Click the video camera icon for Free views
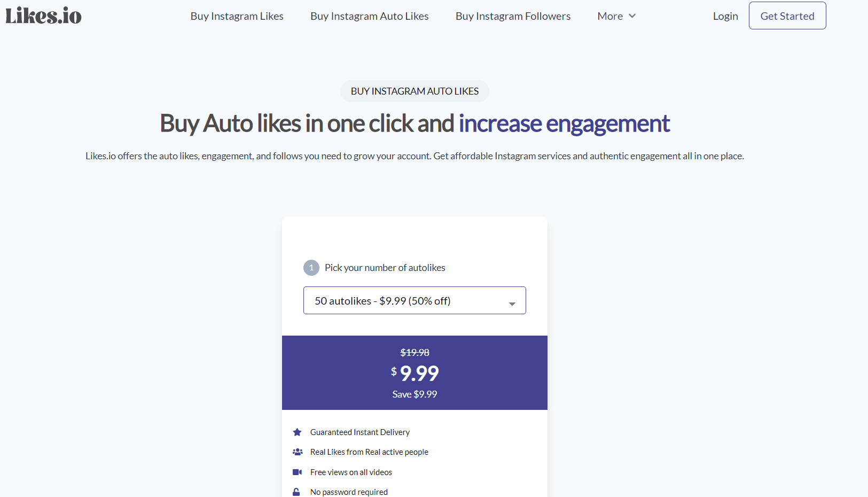Screen dimensions: 868x497 [298, 472]
